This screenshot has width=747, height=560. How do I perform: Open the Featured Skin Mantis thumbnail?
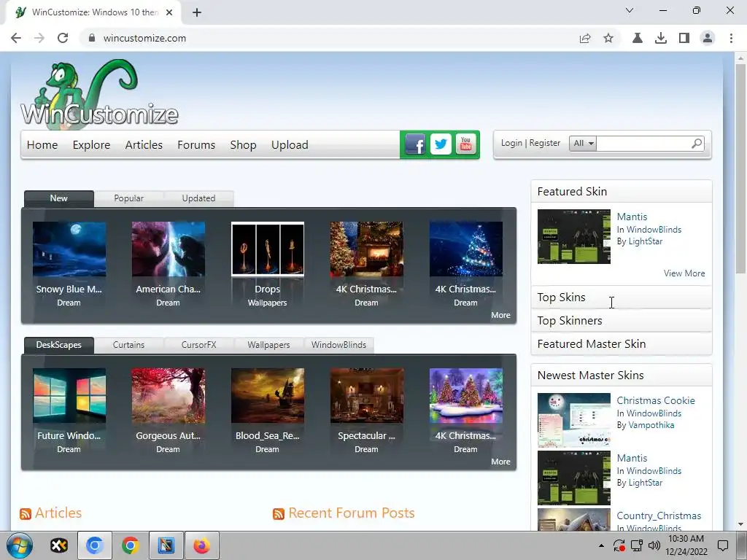coord(573,237)
